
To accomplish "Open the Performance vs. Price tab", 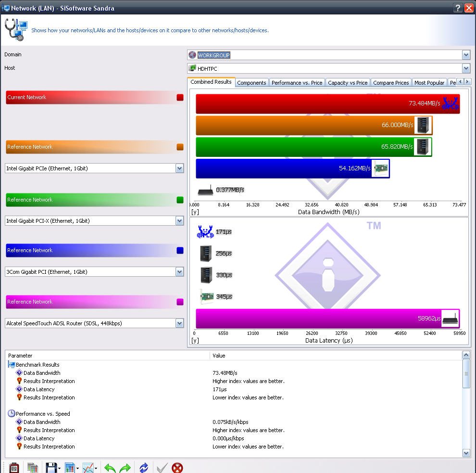I will pos(297,83).
